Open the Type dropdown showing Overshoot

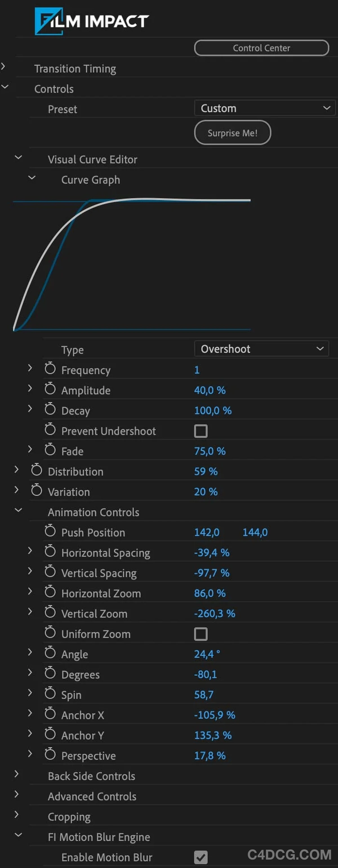pos(262,348)
